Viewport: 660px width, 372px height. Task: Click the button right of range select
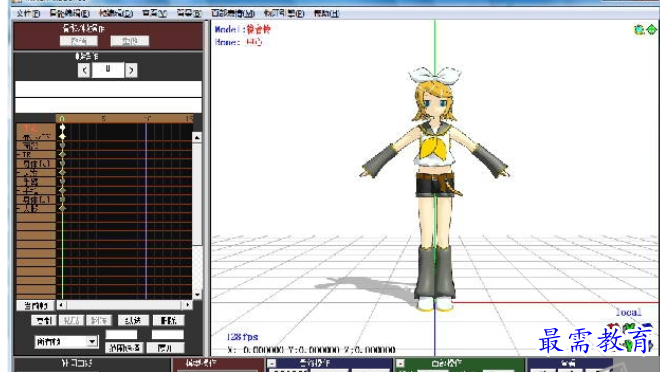coord(165,348)
